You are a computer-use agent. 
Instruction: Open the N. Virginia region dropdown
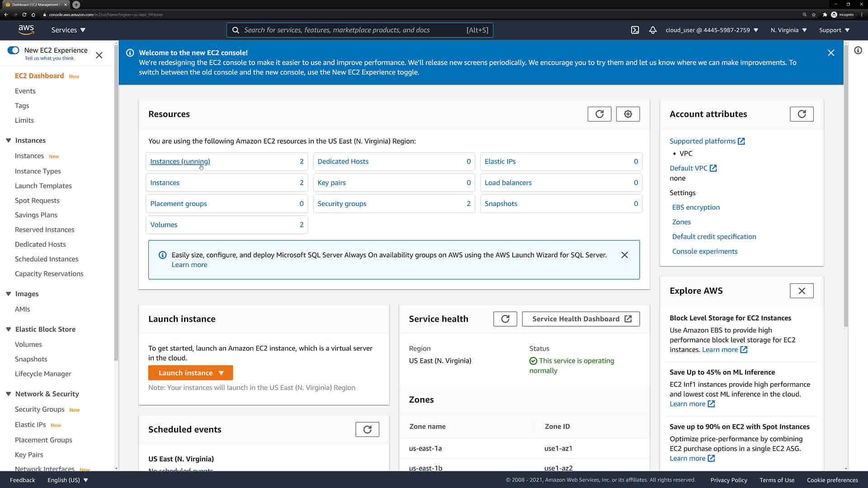pos(788,30)
